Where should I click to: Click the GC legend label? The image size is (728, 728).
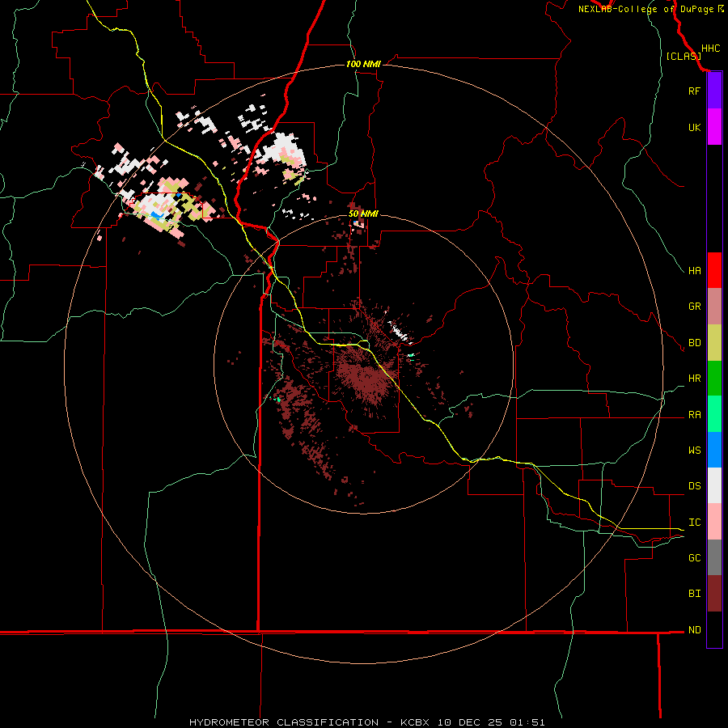pyautogui.click(x=694, y=558)
